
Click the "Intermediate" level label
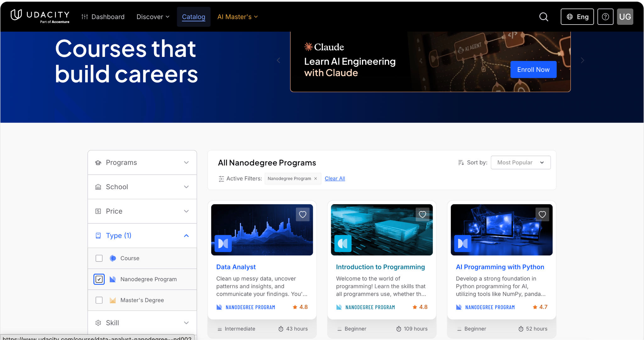click(x=240, y=329)
